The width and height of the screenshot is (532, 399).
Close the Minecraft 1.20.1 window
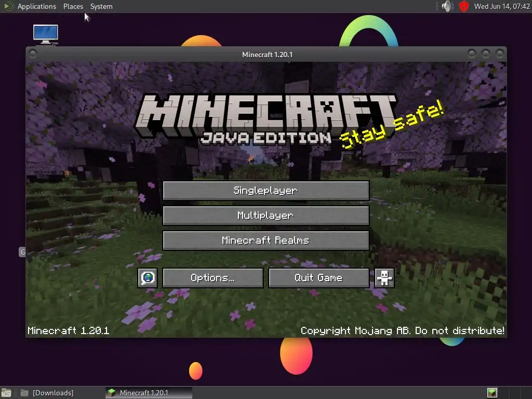(x=499, y=54)
